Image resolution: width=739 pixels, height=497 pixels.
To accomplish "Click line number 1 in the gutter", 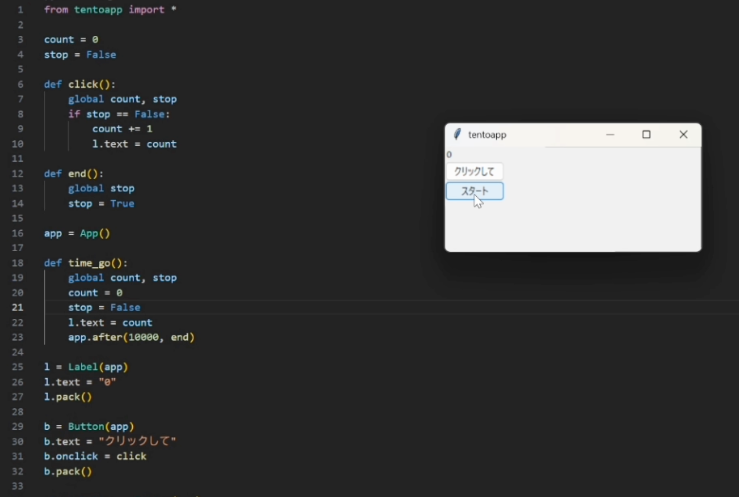I will [x=20, y=10].
